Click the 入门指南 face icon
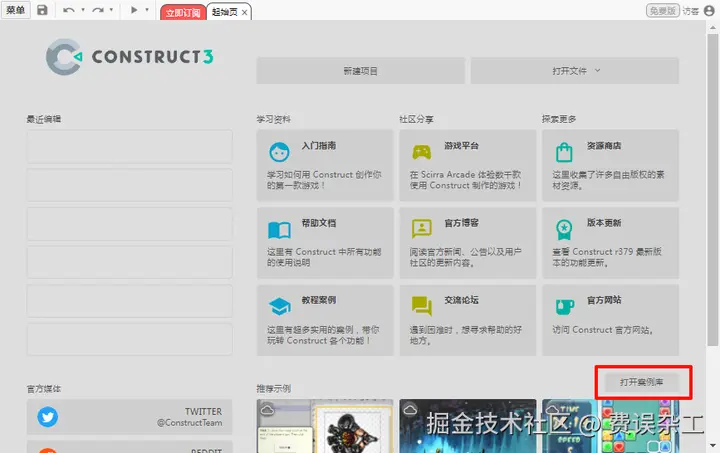This screenshot has height=453, width=720. click(279, 152)
